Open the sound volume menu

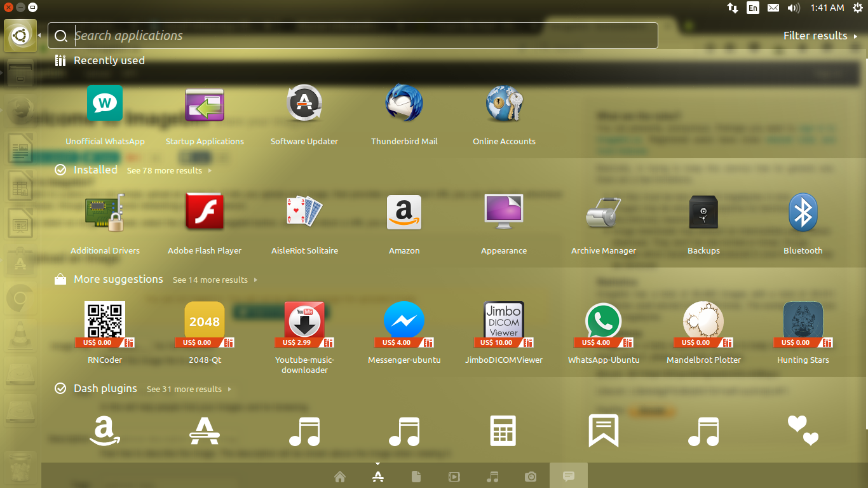point(794,8)
